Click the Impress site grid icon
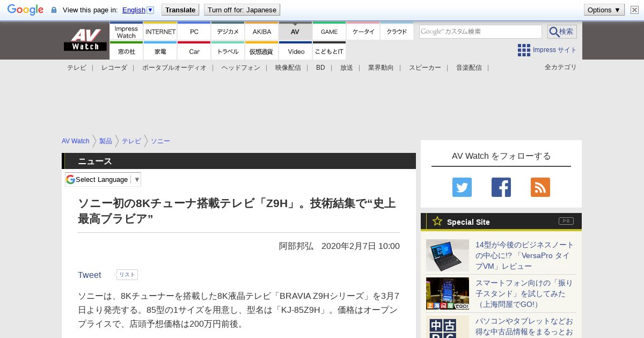This screenshot has width=644, height=338. [x=524, y=50]
